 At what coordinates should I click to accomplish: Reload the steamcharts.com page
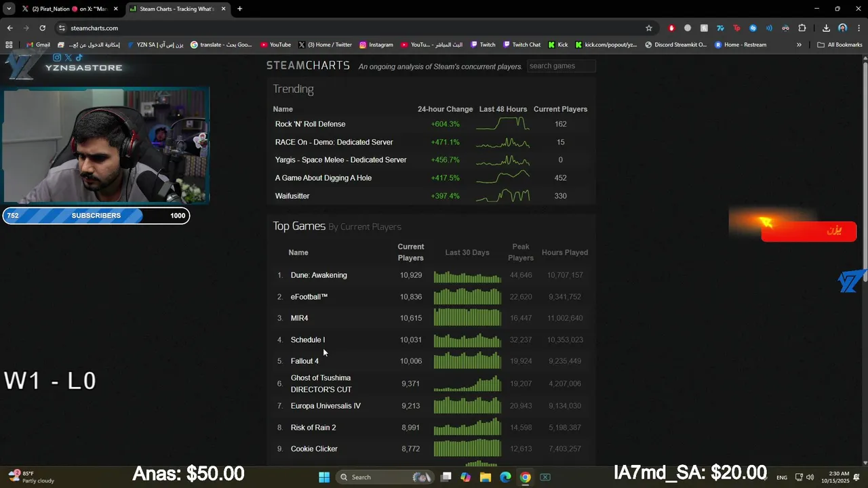coord(42,28)
